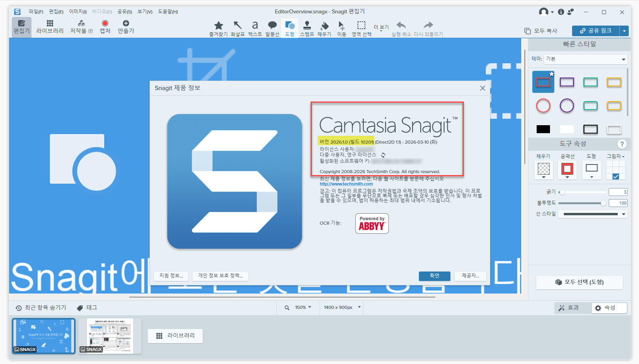639x364 pixels.
Task: Open the 파일(F) menu
Action: pyautogui.click(x=36, y=12)
